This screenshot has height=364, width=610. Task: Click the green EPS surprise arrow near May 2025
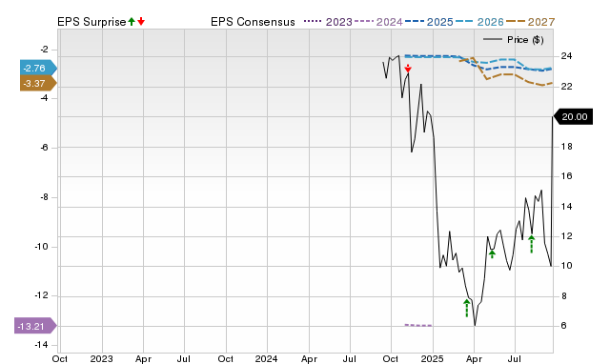[492, 254]
